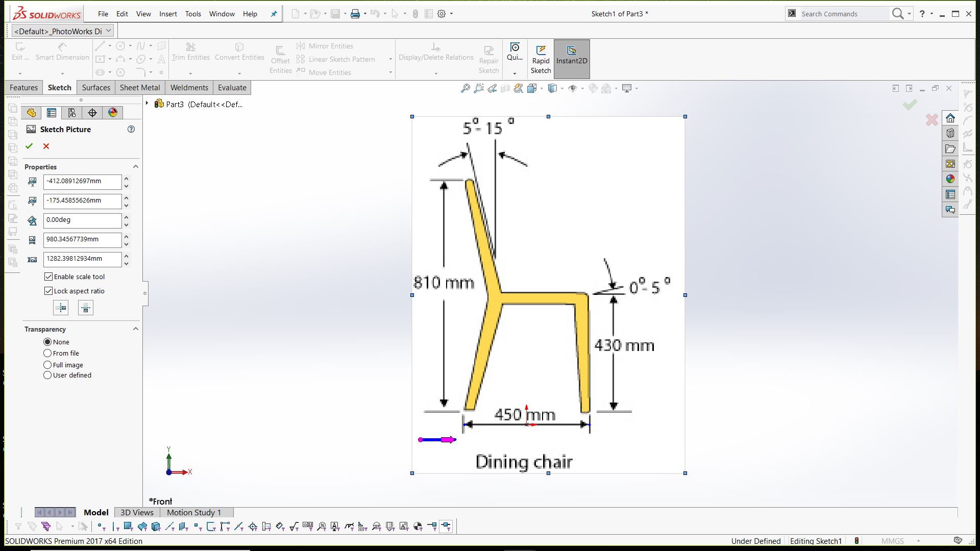Click the green OK checkmark in Sketch Picture
Image resolution: width=980 pixels, height=551 pixels.
[x=29, y=146]
